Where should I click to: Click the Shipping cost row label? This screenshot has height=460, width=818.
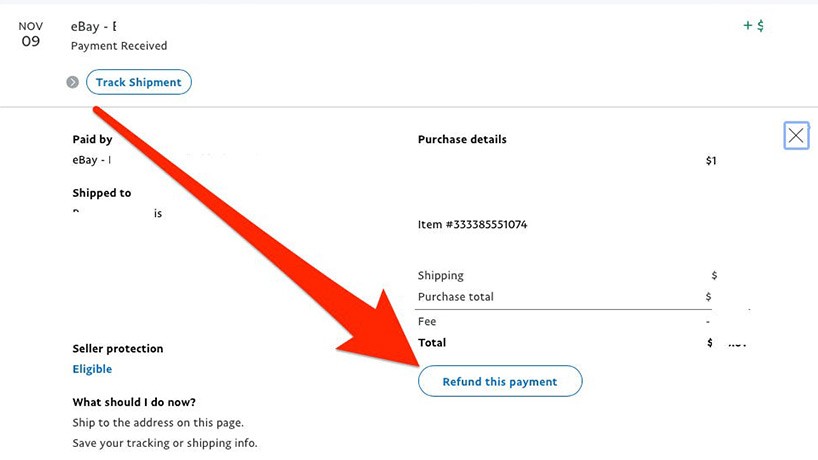(440, 275)
